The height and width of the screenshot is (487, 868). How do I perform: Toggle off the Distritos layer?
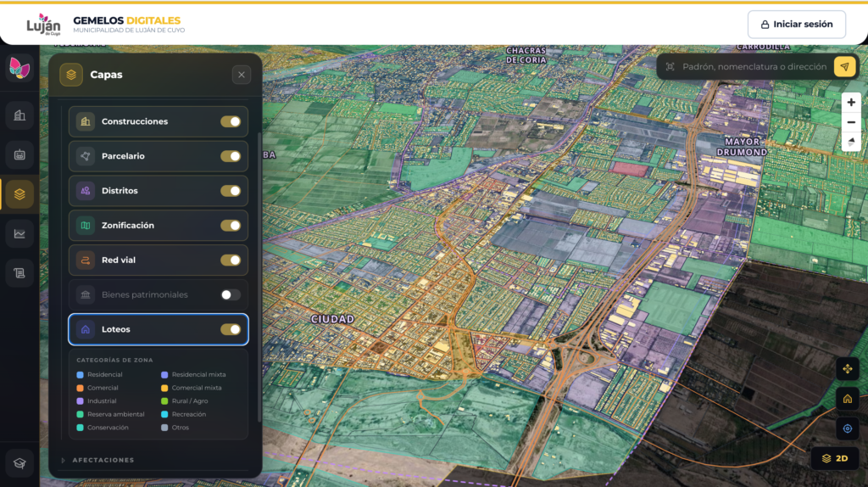[x=231, y=191]
